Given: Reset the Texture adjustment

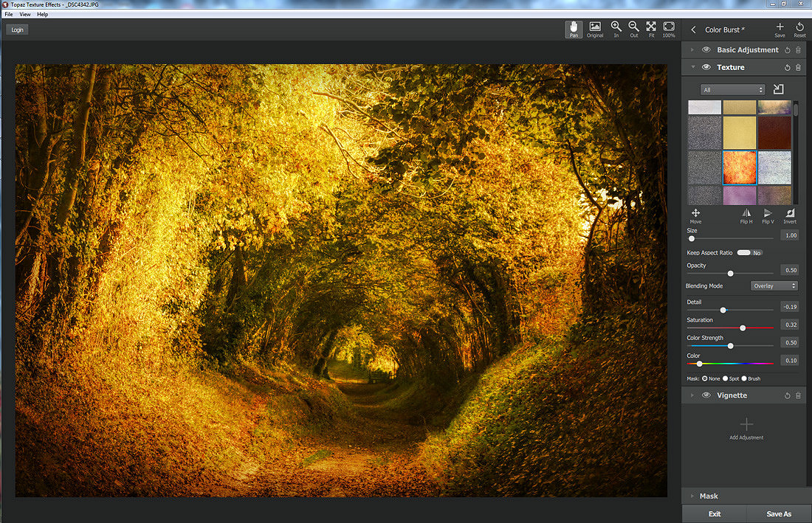Looking at the screenshot, I should click(787, 68).
